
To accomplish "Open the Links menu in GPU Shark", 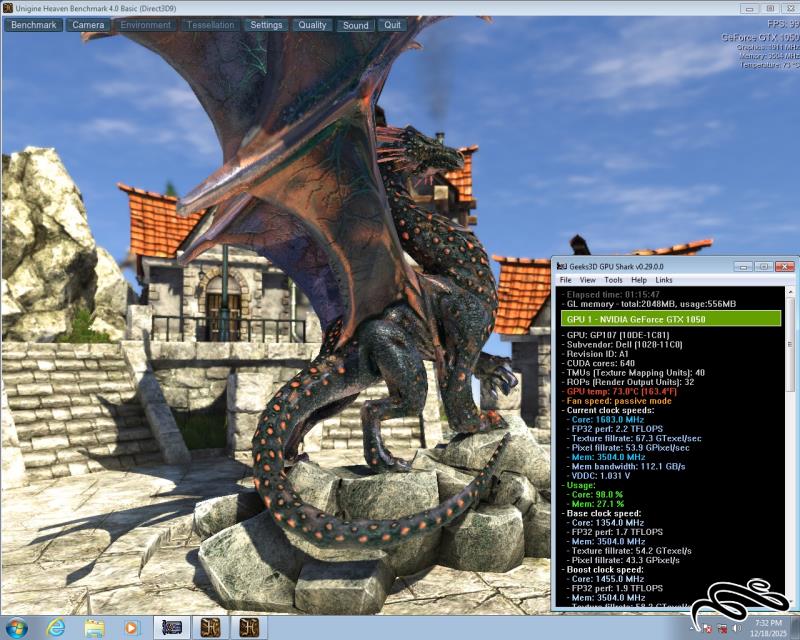I will tap(664, 280).
